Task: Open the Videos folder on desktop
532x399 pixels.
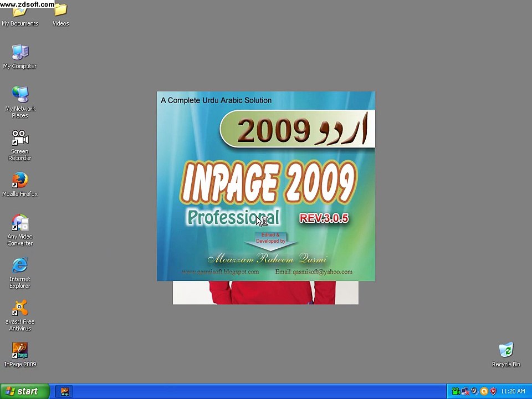Action: click(x=61, y=16)
